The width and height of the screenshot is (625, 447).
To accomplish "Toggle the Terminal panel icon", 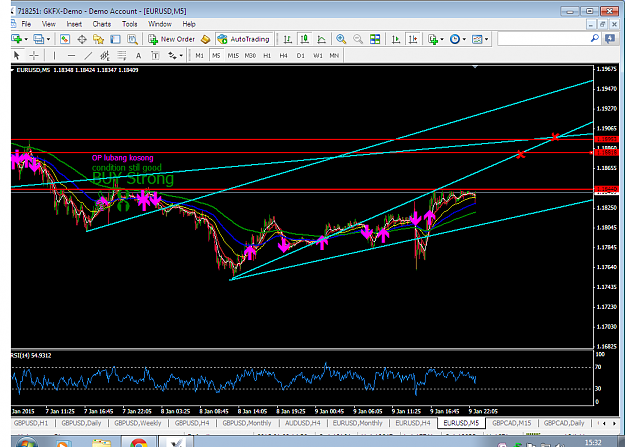I will (115, 39).
